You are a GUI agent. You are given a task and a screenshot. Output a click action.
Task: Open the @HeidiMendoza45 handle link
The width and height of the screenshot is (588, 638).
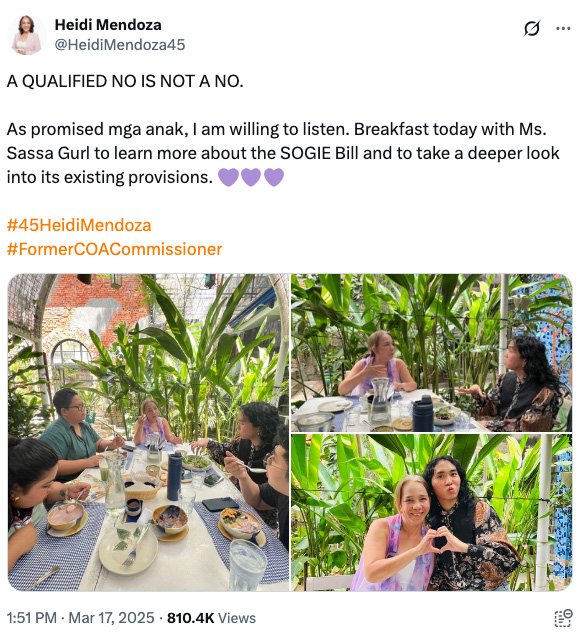pyautogui.click(x=120, y=44)
